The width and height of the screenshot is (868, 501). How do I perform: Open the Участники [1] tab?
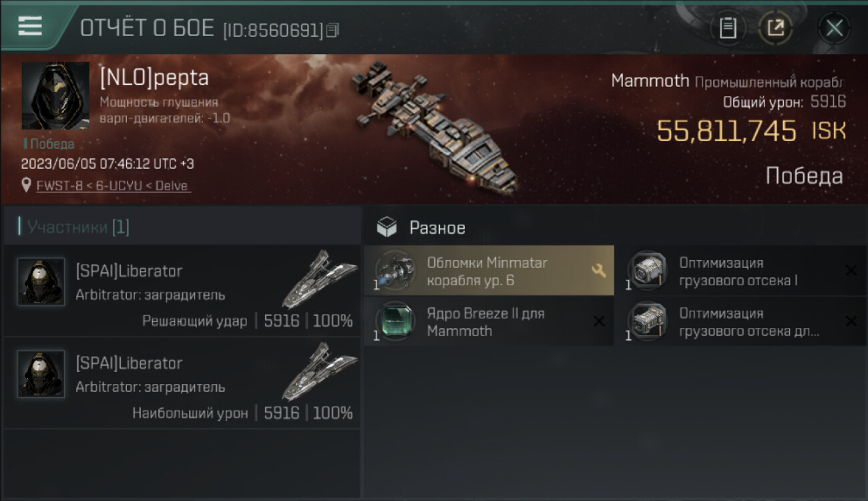tap(78, 227)
